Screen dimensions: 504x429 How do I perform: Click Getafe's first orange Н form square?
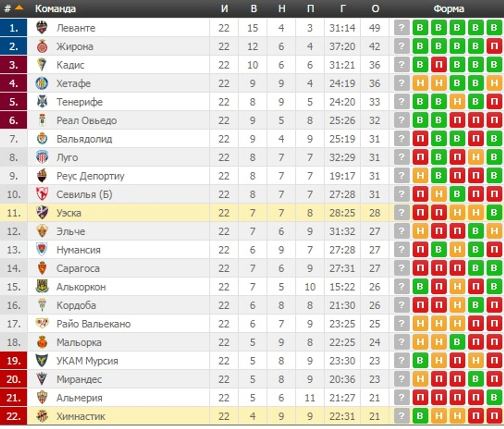(x=420, y=83)
